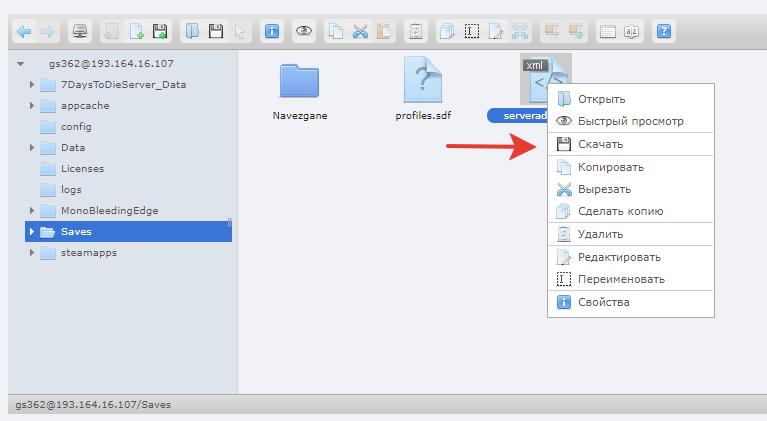Click the extract archive toolbar icon
This screenshot has height=421, width=767.
pyautogui.click(x=552, y=32)
